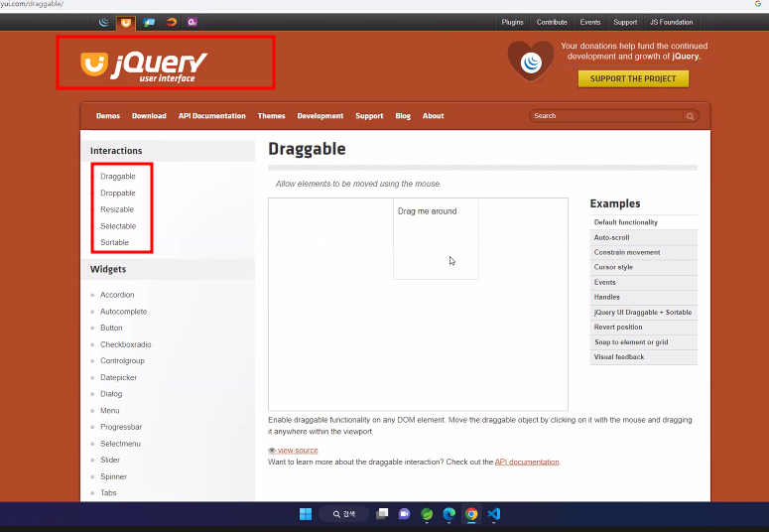Open the Sortable interaction link
Screen dimensions: 769x532
pos(114,242)
